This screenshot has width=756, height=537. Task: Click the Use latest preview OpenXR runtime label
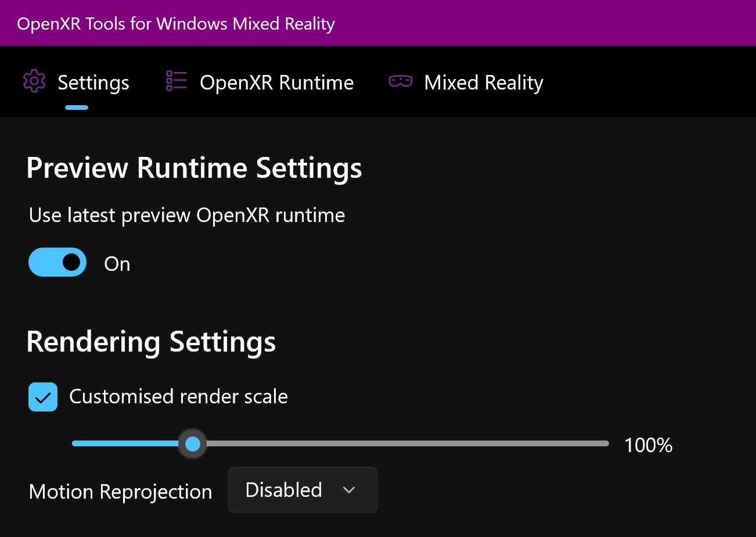[x=187, y=216]
